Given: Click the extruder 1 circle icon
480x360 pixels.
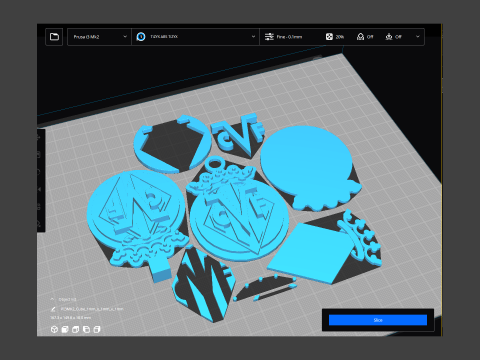Looking at the screenshot, I should coord(141,37).
